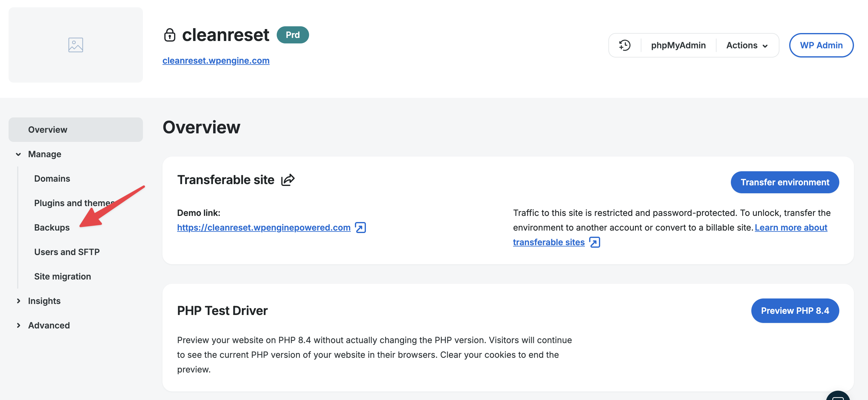Click the share icon next to Transferable site
The width and height of the screenshot is (868, 400).
point(288,180)
